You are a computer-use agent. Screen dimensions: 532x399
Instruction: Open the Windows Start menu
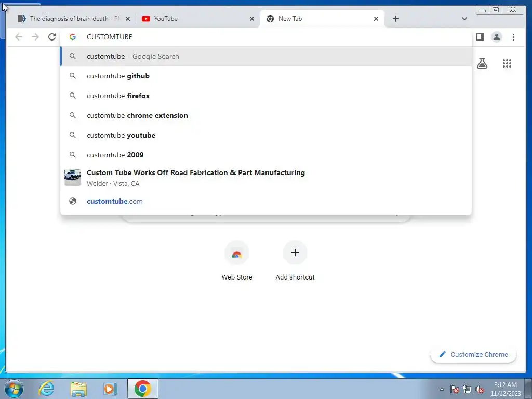point(14,389)
